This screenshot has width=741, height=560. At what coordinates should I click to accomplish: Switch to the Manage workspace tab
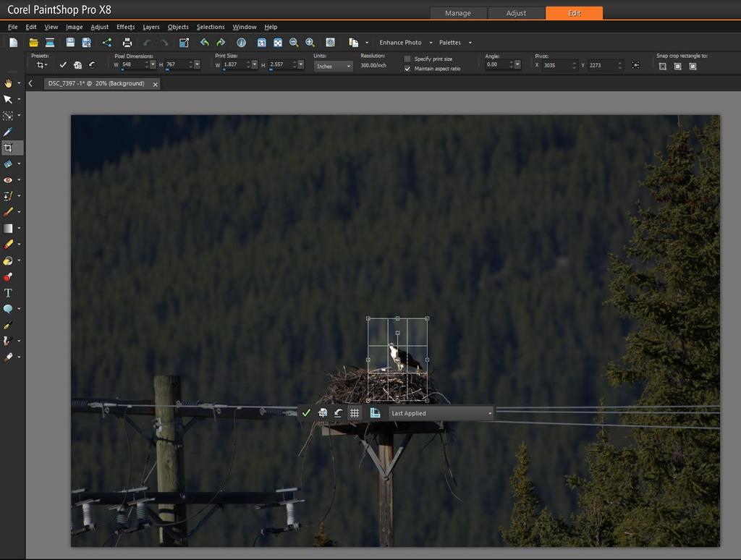[x=457, y=13]
